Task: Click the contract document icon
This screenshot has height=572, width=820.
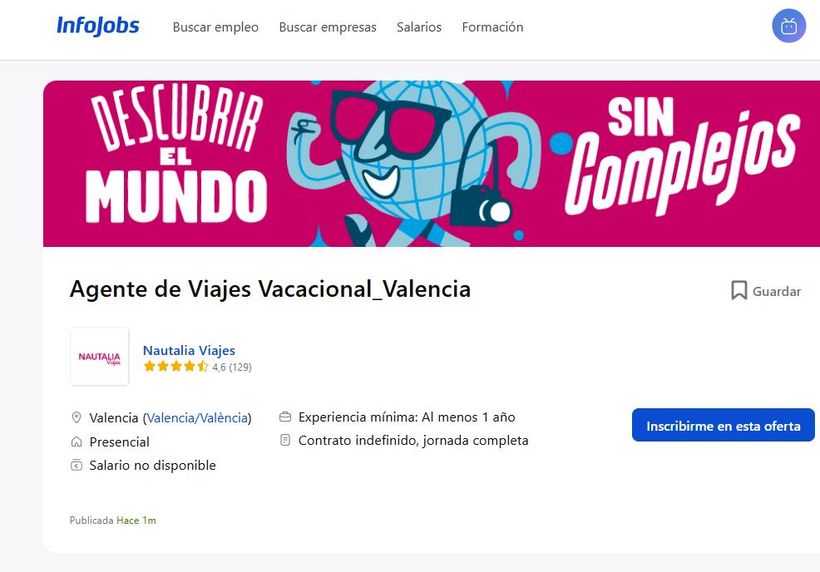Action: 285,440
